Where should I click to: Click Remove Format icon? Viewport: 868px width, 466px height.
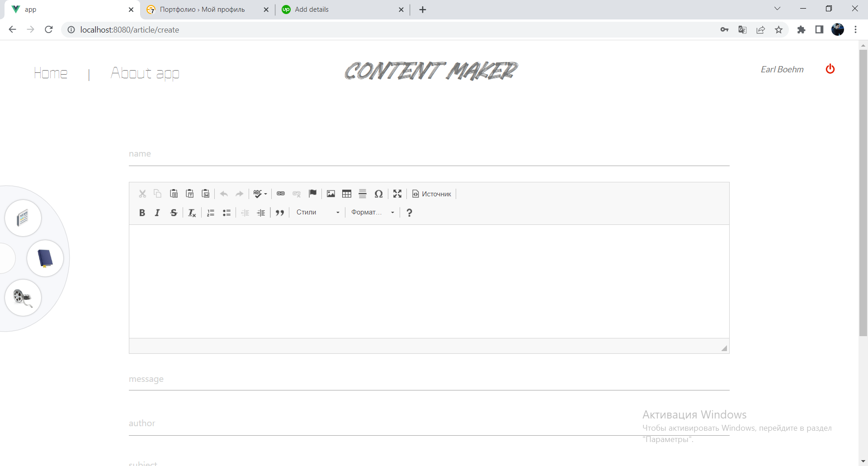click(192, 213)
